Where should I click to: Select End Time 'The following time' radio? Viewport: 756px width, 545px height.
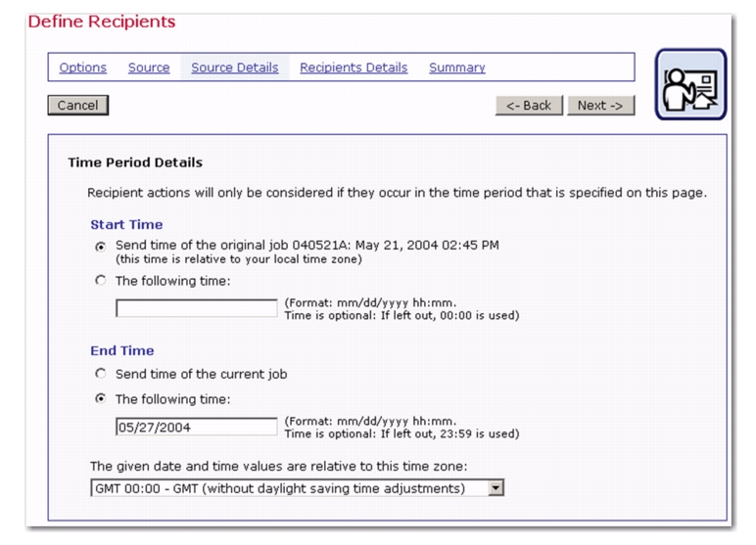100,398
